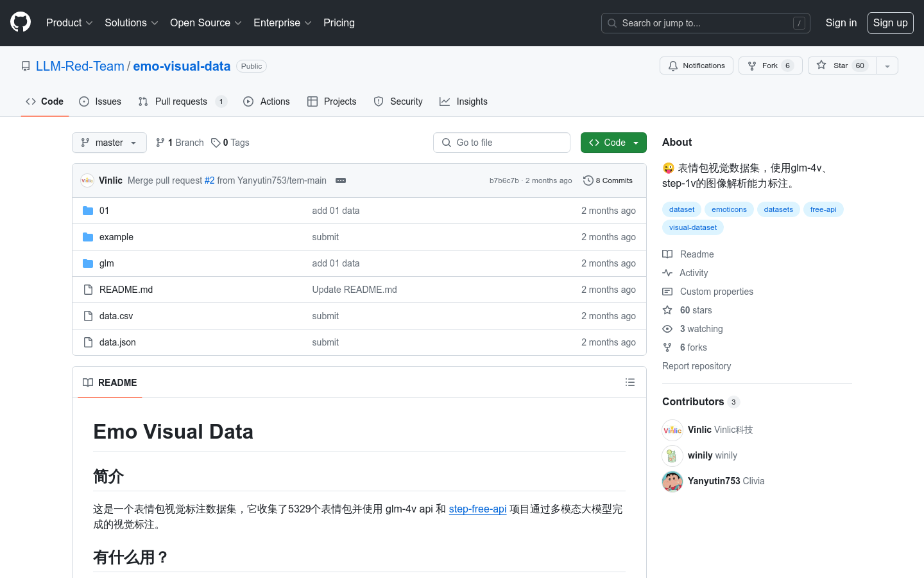Open the star lists dropdown arrow
Screen dimensions: 924x578
887,66
